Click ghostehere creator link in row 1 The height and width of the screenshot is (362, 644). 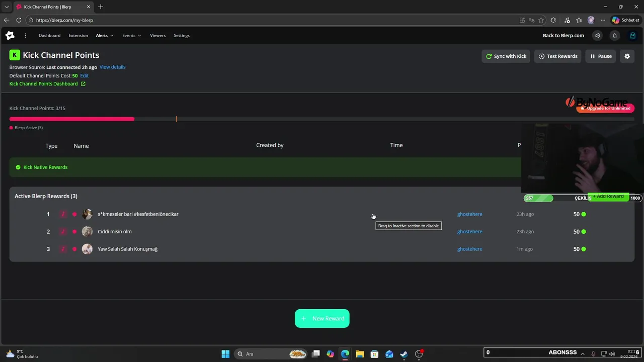point(469,214)
